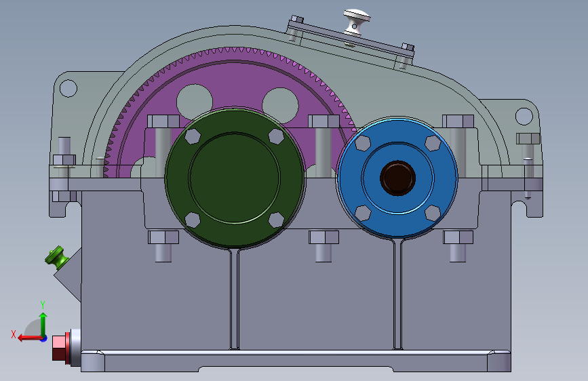This screenshot has height=381, width=588.
Task: Select housing bolt head right of blue cap
Action: tap(458, 121)
